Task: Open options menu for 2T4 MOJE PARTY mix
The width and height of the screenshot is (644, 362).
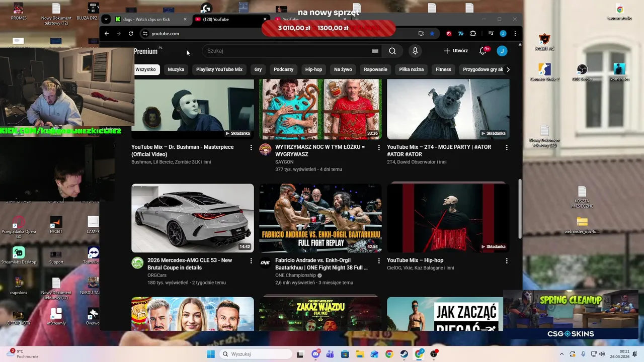Action: (x=507, y=147)
